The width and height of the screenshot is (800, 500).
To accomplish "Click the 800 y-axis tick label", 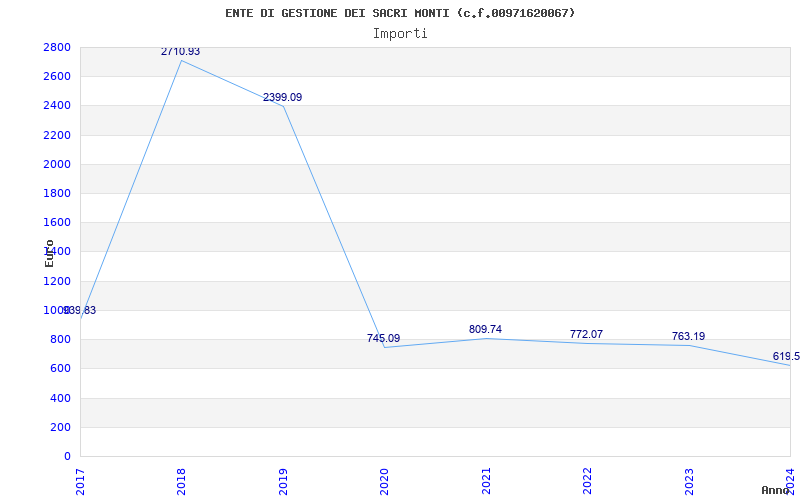I will [61, 339].
